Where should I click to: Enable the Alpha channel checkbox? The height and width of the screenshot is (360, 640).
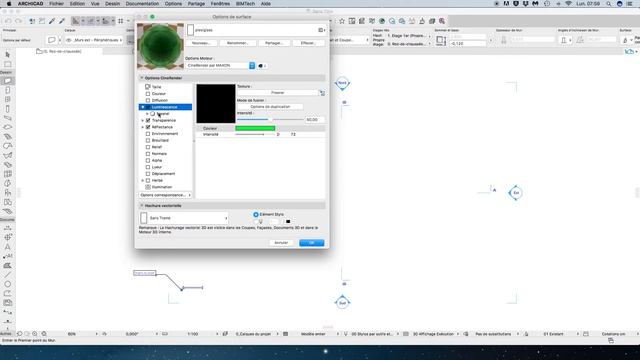[148, 160]
